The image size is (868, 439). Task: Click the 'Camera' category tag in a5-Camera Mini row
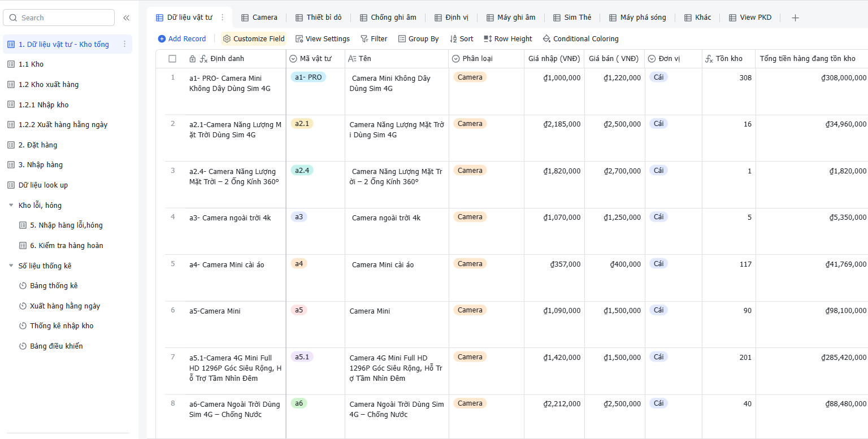[470, 310]
